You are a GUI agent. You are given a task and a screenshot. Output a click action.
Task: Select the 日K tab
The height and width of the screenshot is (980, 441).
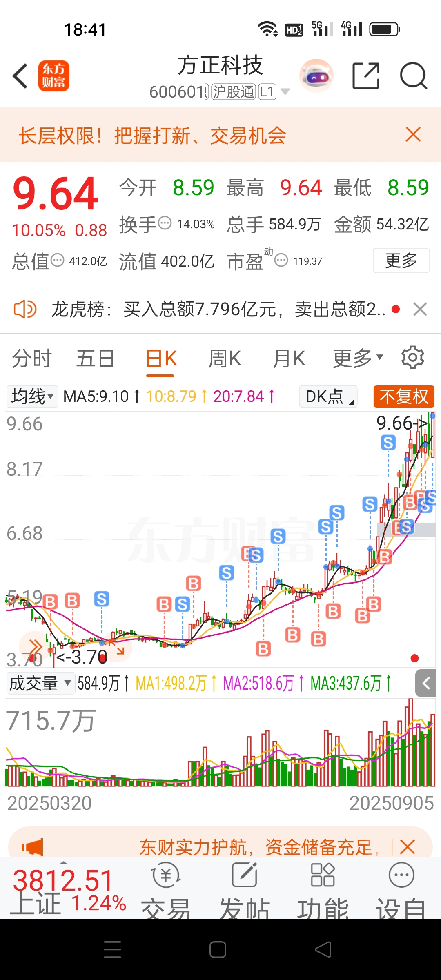tap(161, 359)
